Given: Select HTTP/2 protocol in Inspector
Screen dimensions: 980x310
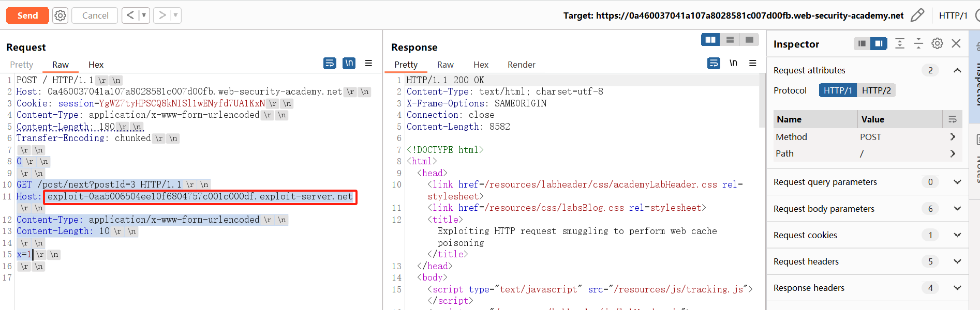Looking at the screenshot, I should (877, 90).
